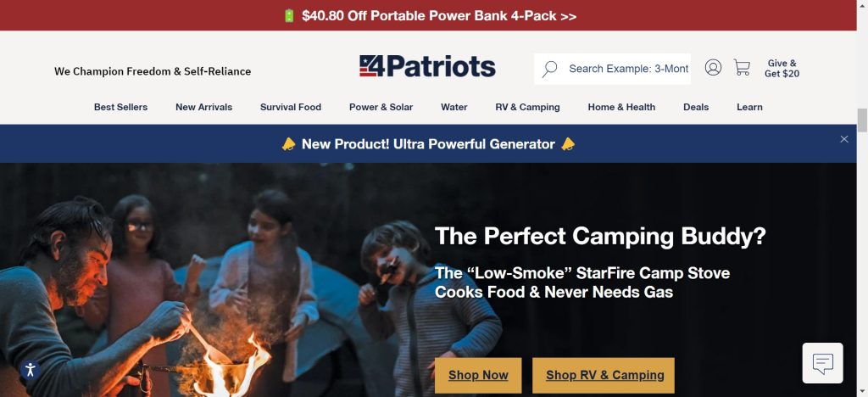This screenshot has width=868, height=397.
Task: Click the Shop RV & Camping button
Action: 604,375
